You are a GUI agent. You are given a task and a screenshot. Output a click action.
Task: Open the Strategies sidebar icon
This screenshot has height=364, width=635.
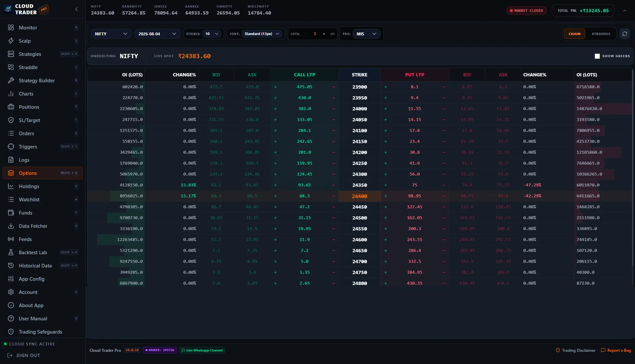pyautogui.click(x=11, y=54)
